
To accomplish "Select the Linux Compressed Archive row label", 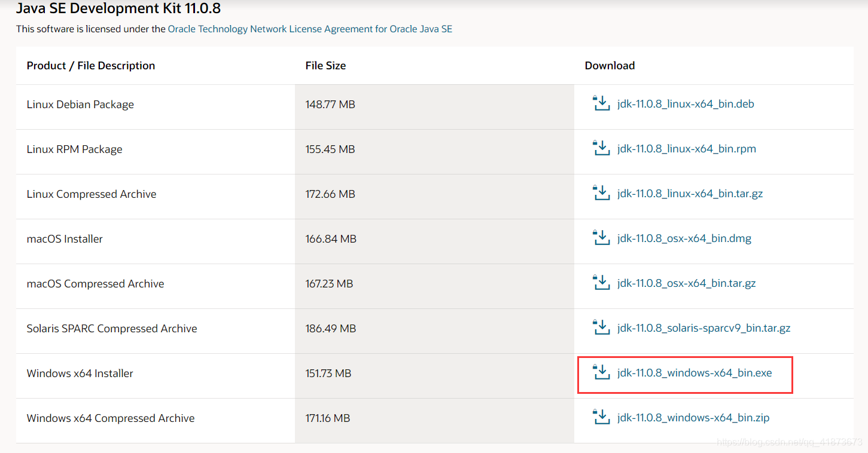I will [x=92, y=194].
